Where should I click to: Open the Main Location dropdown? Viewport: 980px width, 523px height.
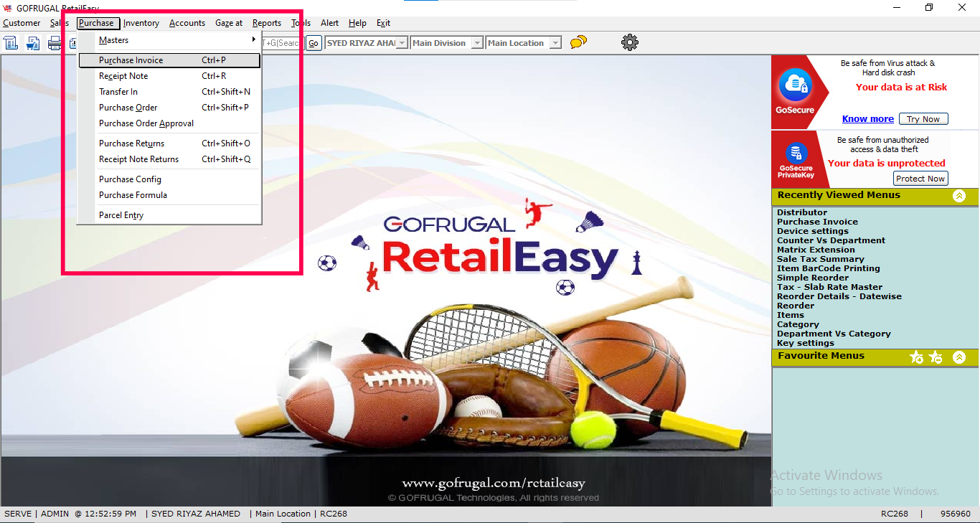point(555,43)
